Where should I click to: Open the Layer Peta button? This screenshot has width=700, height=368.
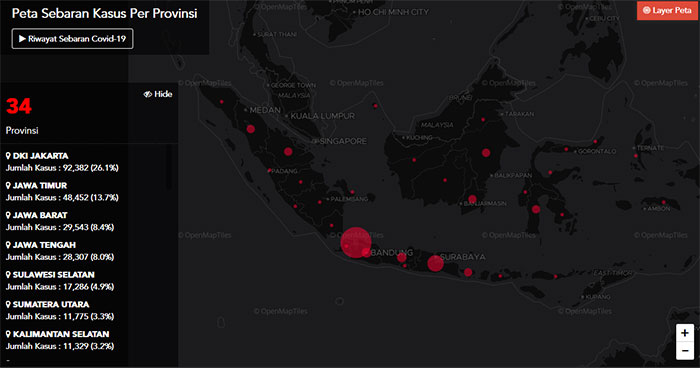[667, 10]
